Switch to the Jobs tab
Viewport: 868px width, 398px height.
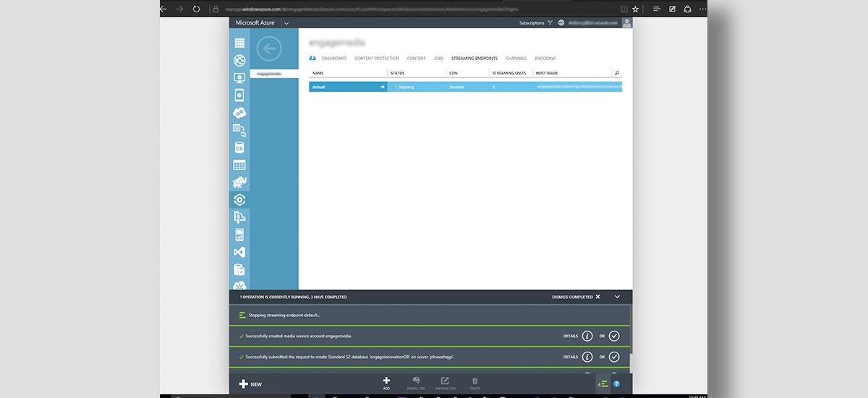[438, 58]
